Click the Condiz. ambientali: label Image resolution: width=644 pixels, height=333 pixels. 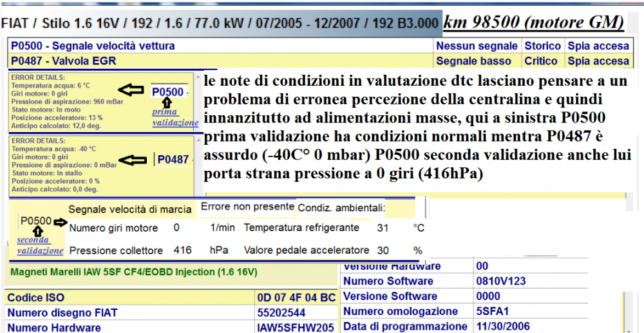click(341, 209)
